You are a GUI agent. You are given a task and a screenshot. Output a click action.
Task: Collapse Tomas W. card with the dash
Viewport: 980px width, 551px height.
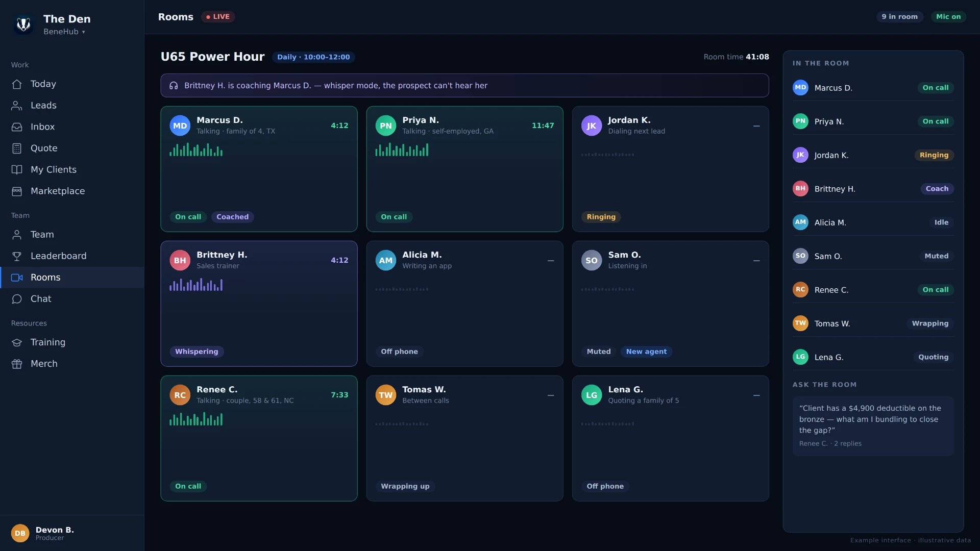551,395
